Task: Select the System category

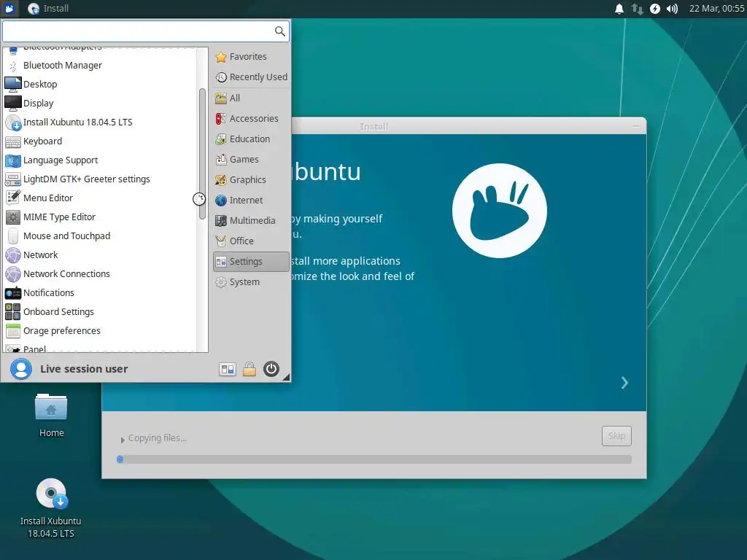Action: click(251, 282)
